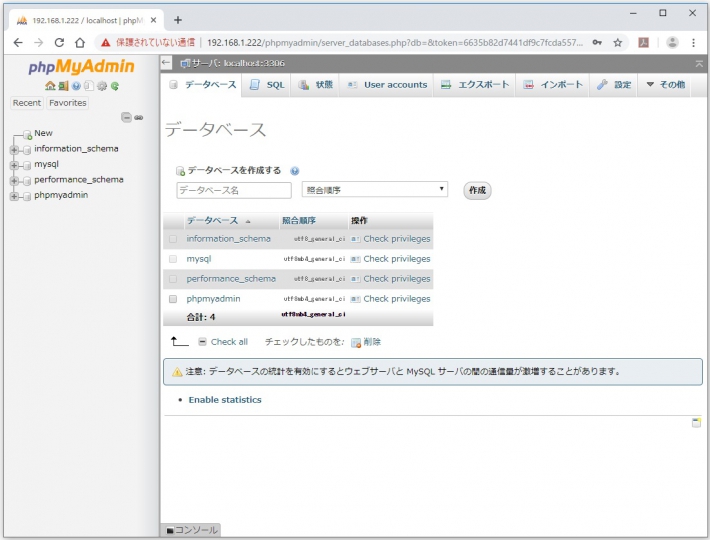Click the navigation panel settings gear icon

pyautogui.click(x=102, y=86)
